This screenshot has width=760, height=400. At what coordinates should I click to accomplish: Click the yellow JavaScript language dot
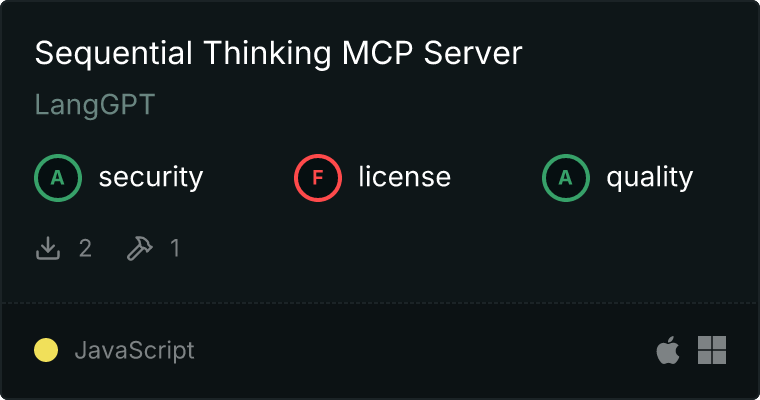pyautogui.click(x=46, y=350)
